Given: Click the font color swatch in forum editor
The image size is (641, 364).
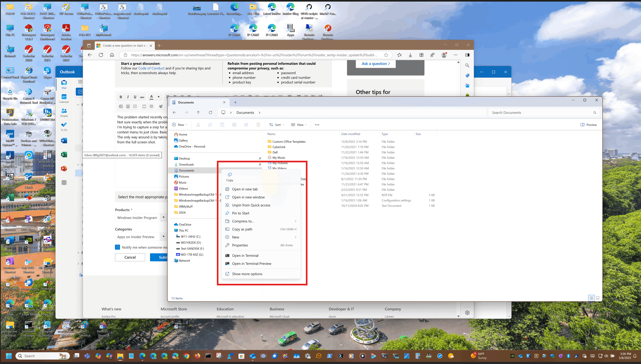Looking at the screenshot, I should click(x=151, y=97).
